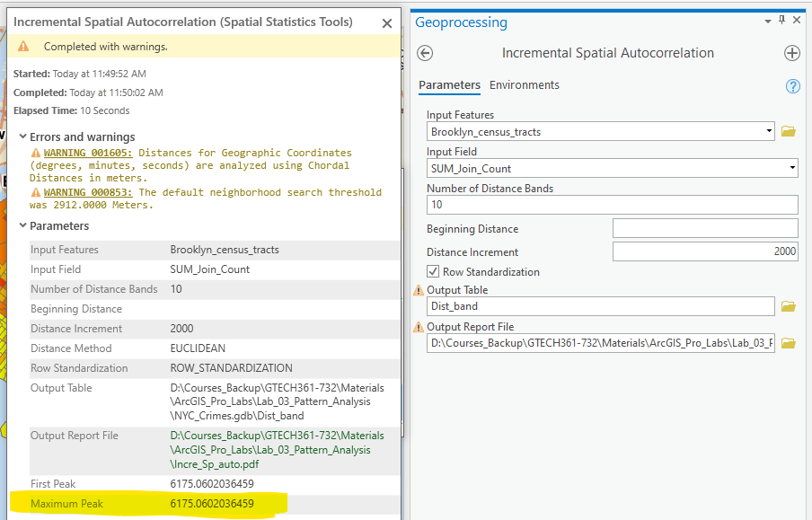Browse for Output Report File folder icon
Image resolution: width=812 pixels, height=520 pixels.
(x=788, y=343)
